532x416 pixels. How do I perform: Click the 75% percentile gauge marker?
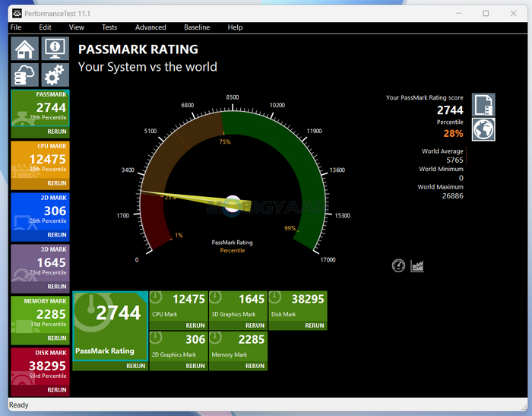[x=225, y=141]
